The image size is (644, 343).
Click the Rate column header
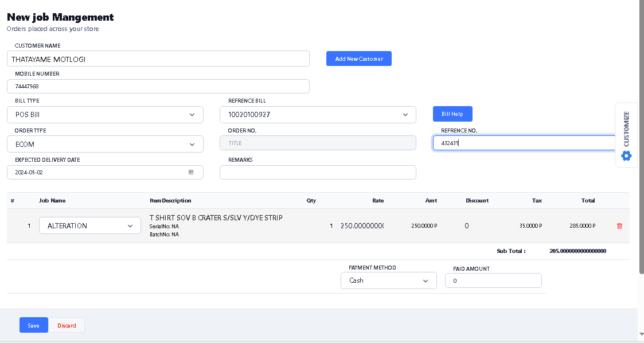pyautogui.click(x=378, y=200)
